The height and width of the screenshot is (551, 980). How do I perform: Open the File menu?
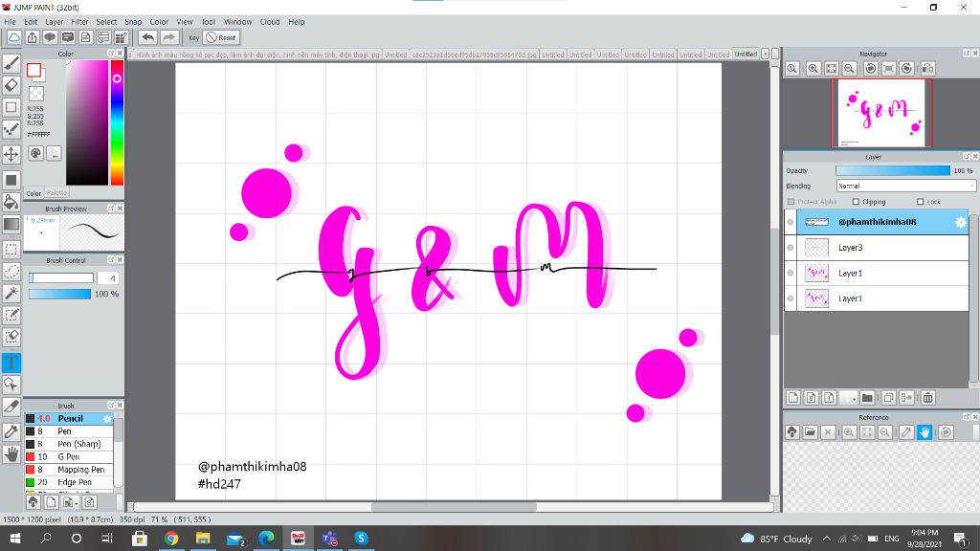point(10,22)
